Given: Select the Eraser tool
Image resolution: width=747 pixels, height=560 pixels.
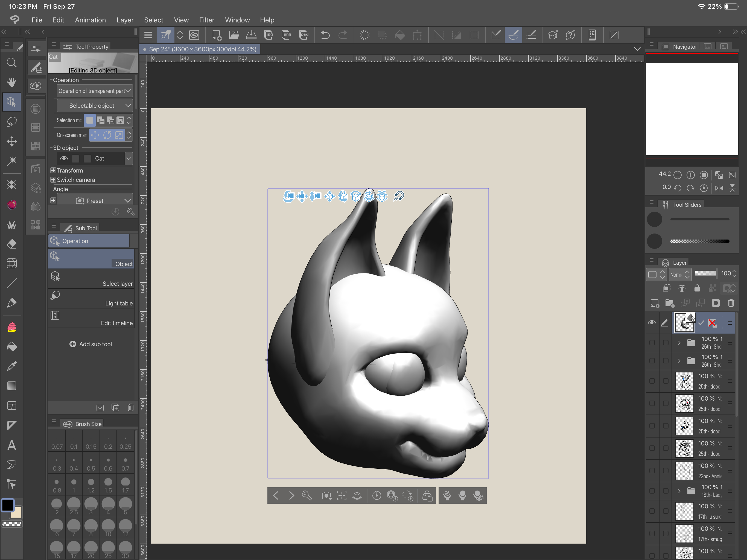Looking at the screenshot, I should point(12,244).
